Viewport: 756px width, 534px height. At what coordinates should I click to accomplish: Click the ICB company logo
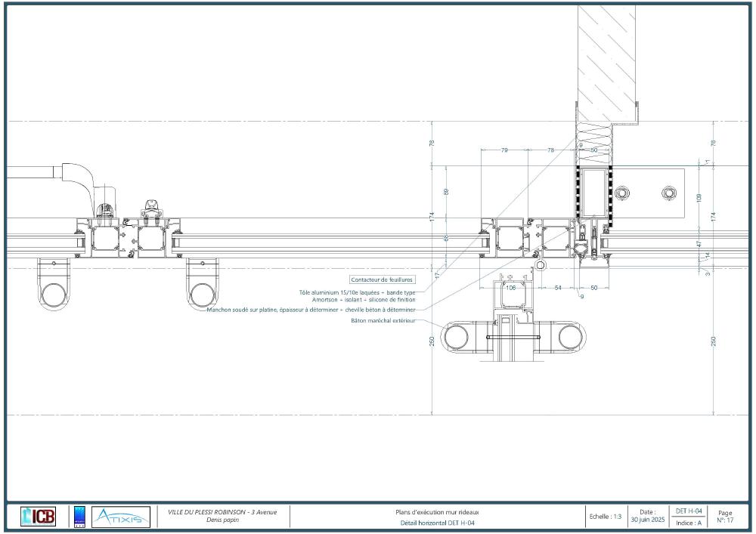(38, 517)
